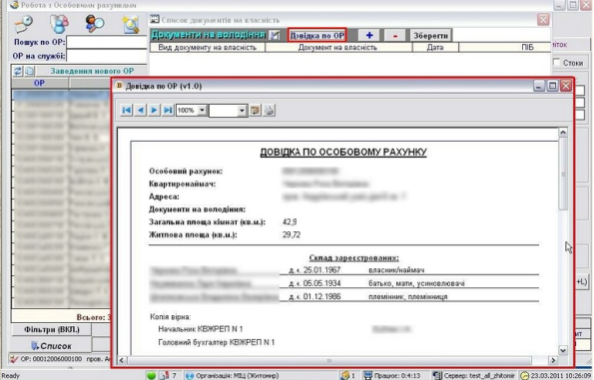Toggle the checkmark icon beside Документи на володіння

point(275,35)
